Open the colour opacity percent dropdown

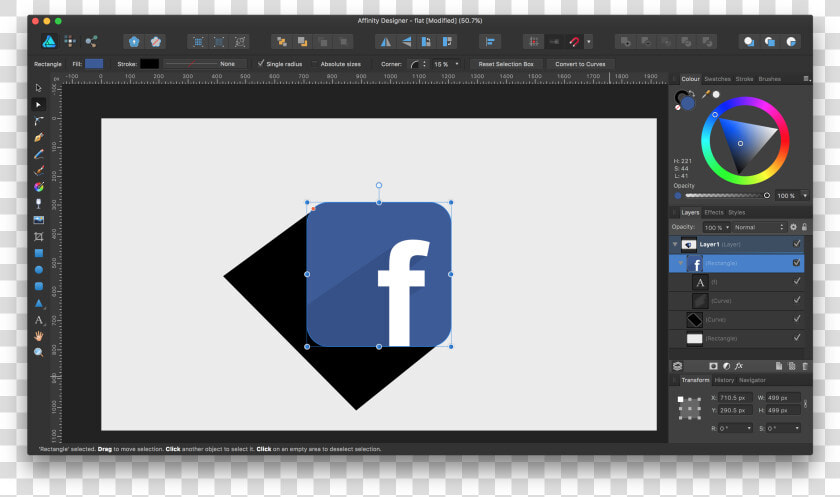pyautogui.click(x=805, y=195)
